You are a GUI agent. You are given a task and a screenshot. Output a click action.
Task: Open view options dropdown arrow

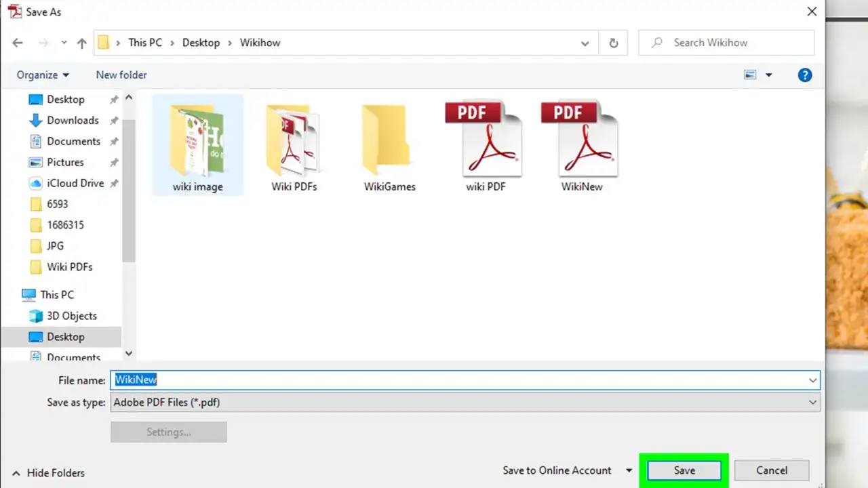tap(768, 75)
